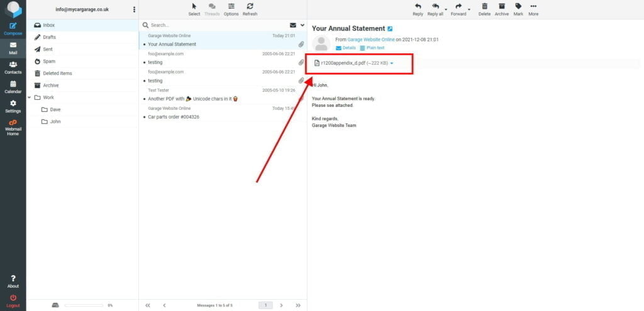Open the Work folder

click(82, 97)
